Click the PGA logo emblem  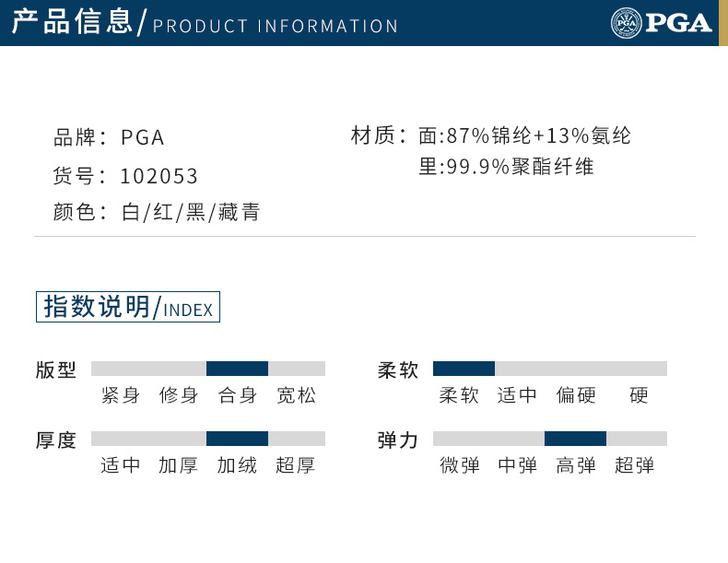tap(626, 22)
